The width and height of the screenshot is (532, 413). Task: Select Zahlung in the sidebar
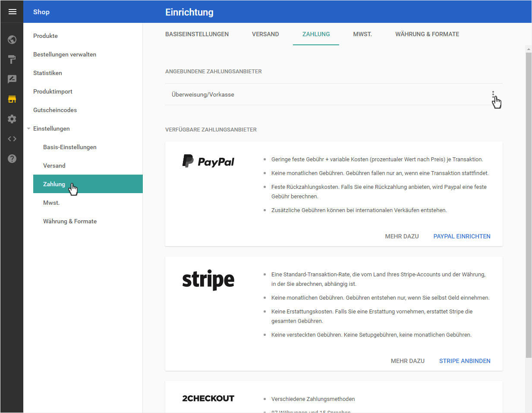(88, 184)
